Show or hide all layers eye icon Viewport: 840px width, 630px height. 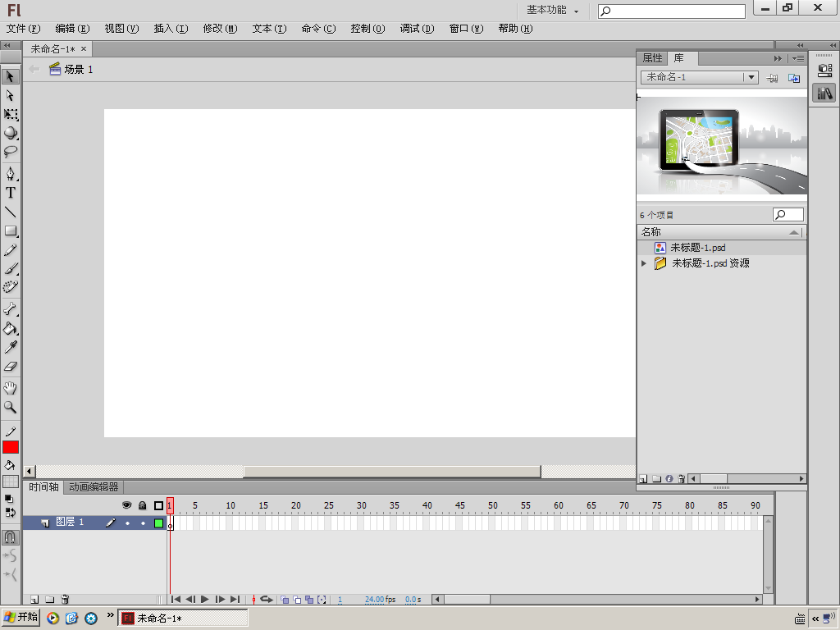coord(127,505)
